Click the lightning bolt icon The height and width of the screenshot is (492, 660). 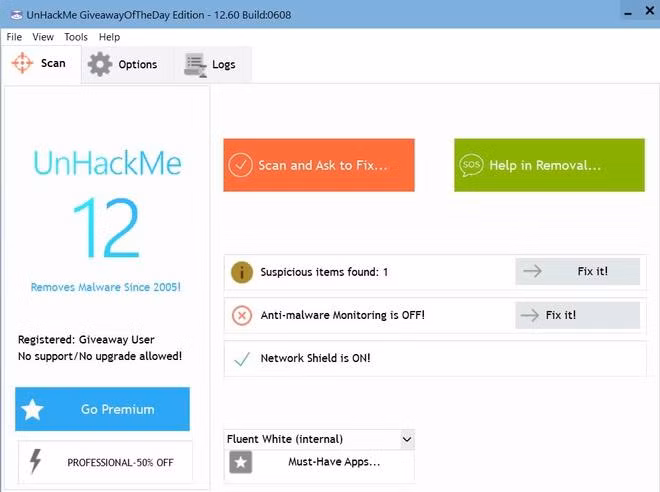pyautogui.click(x=36, y=462)
